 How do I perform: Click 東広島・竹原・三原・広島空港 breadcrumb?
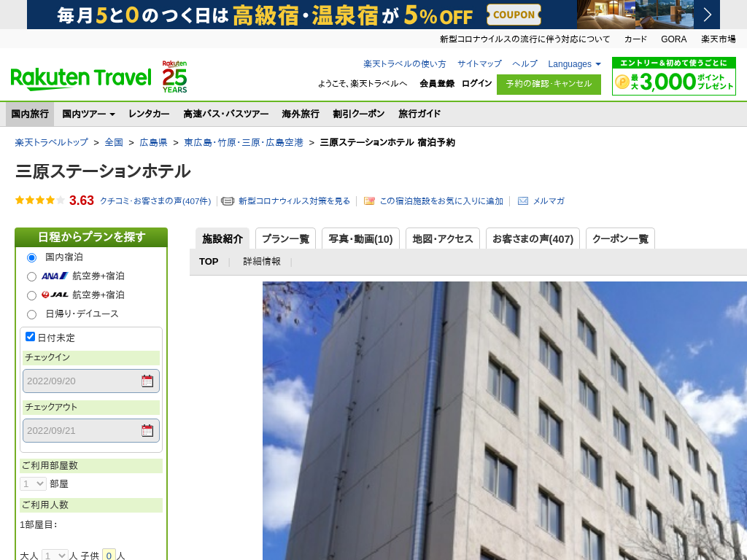(244, 142)
